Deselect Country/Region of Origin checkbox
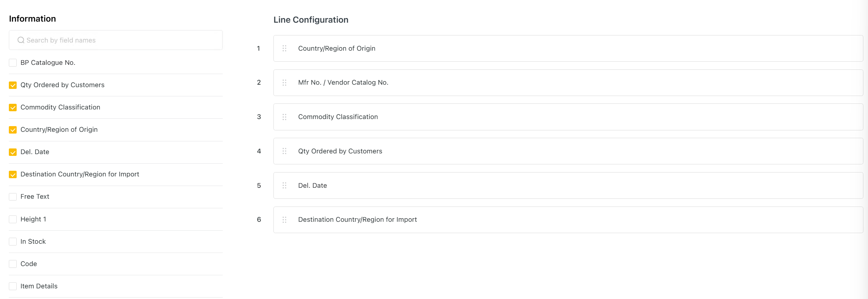Screen dimensions: 868x299 pyautogui.click(x=13, y=130)
